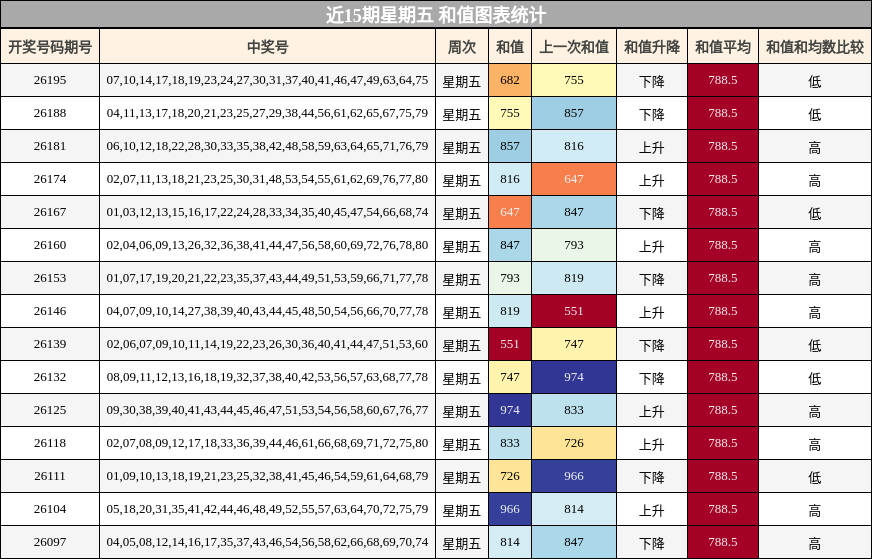The width and height of the screenshot is (872, 559).
Task: Click the 和值升降 column header
Action: coord(652,47)
